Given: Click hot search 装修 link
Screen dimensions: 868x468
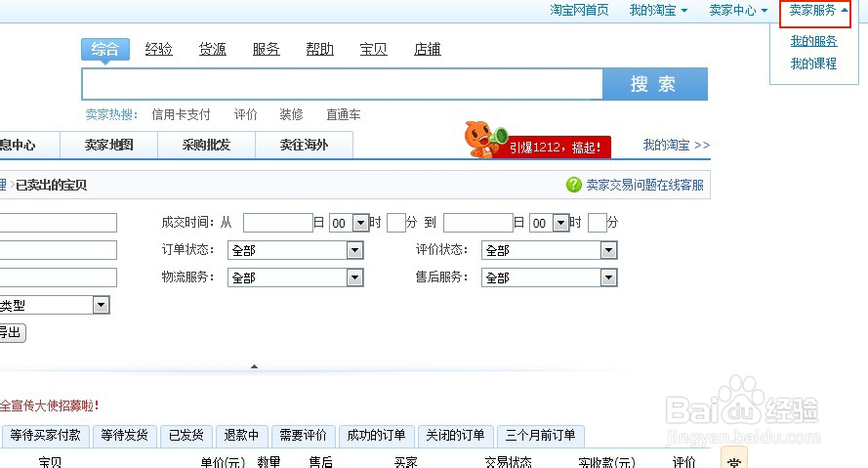Looking at the screenshot, I should pos(291,114).
